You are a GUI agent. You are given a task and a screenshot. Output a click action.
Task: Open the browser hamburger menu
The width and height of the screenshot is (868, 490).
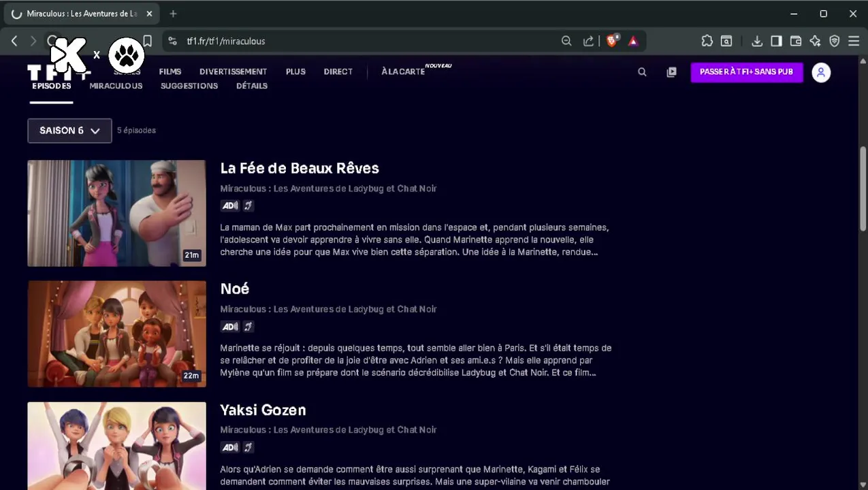pos(854,41)
